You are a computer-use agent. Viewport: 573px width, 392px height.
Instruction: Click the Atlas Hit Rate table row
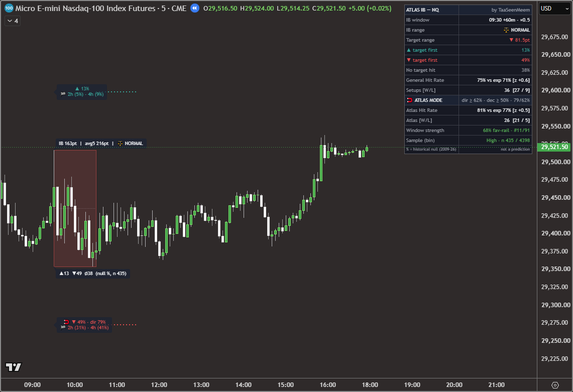coord(468,110)
